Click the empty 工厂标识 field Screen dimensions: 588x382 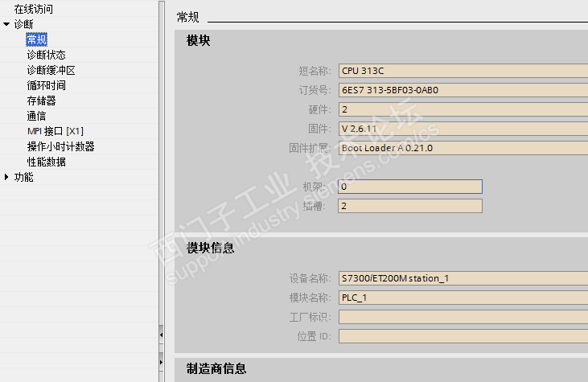click(x=463, y=317)
